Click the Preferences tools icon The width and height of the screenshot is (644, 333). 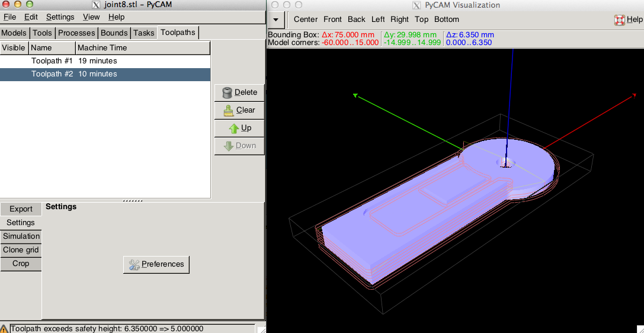coord(134,265)
